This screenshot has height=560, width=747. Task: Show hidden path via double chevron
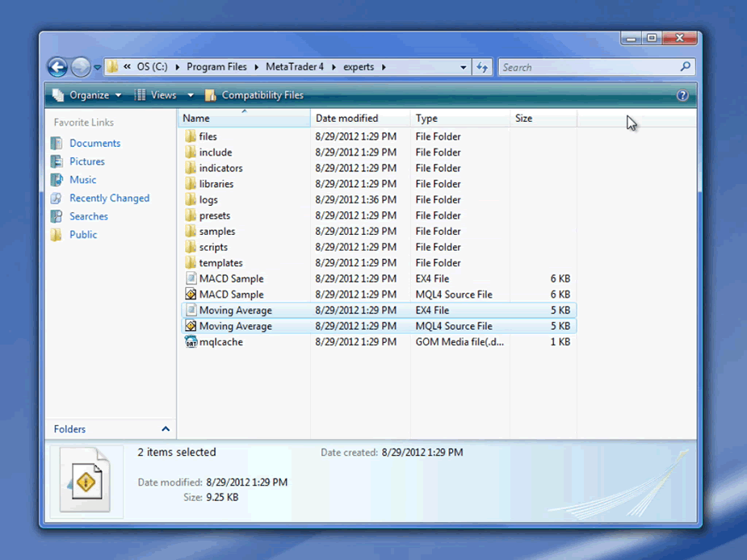pos(128,67)
